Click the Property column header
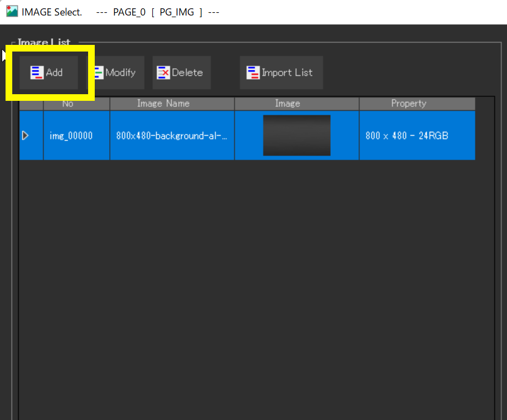The width and height of the screenshot is (507, 420). pos(408,104)
